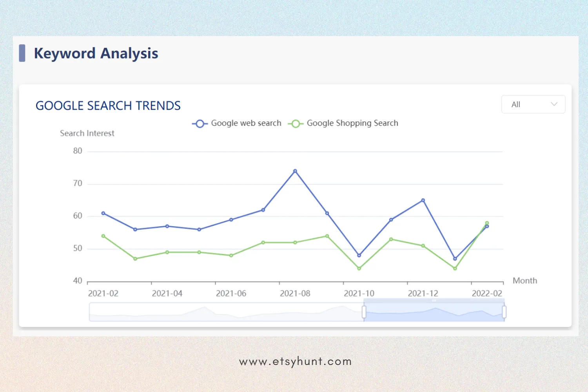Click the green dip marker at 2021-10
The height and width of the screenshot is (392, 588).
[x=359, y=268]
